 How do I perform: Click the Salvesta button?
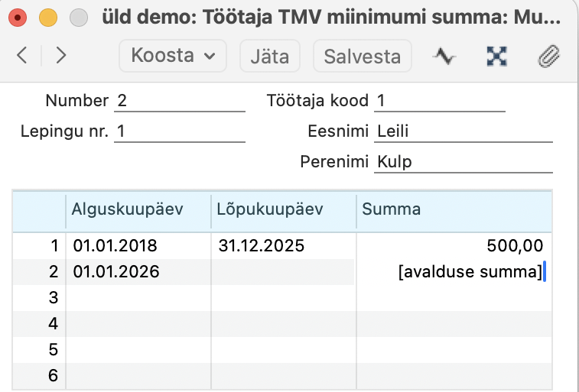click(363, 56)
